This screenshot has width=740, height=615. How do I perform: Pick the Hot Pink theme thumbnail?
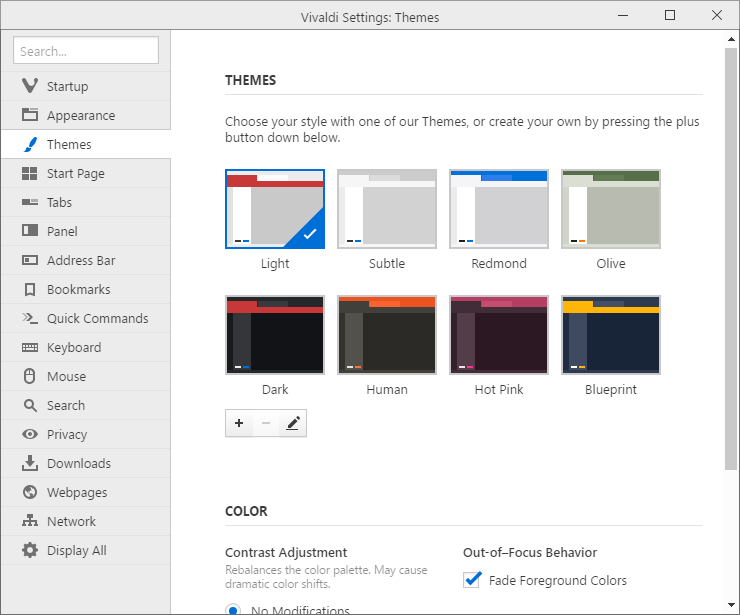[499, 335]
